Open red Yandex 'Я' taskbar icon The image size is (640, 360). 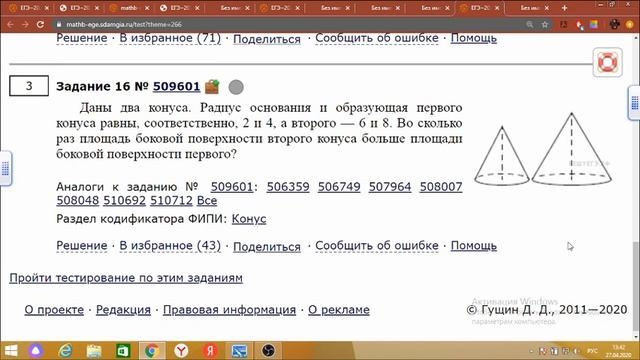click(210, 351)
